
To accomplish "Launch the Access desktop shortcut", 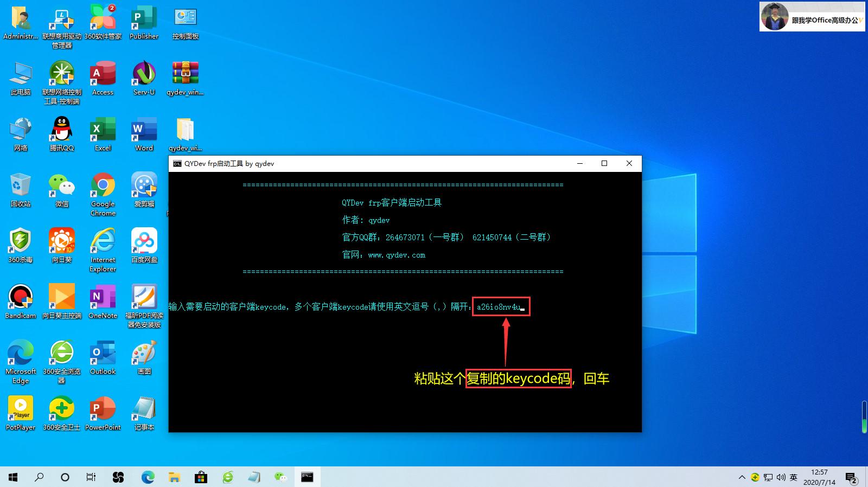I will tap(103, 79).
